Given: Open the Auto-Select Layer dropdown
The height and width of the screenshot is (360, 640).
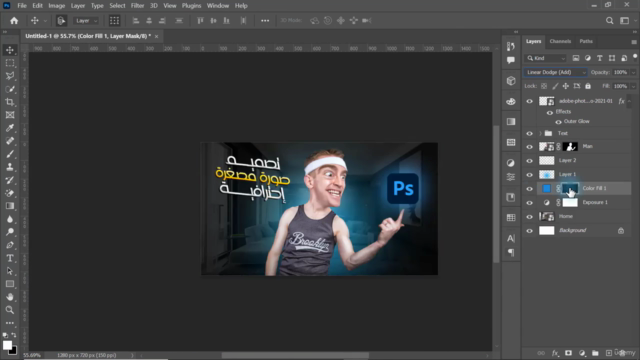Looking at the screenshot, I should pyautogui.click(x=87, y=20).
